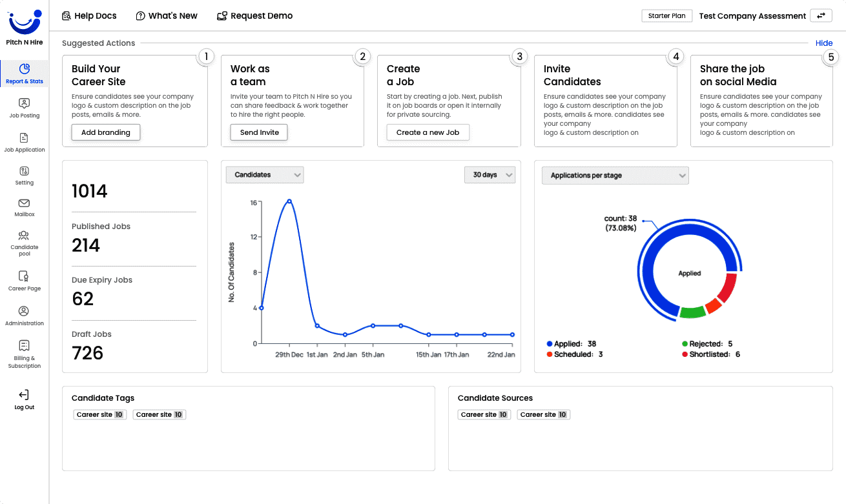Open the 30 days range dropdown
This screenshot has width=846, height=504.
click(x=490, y=175)
